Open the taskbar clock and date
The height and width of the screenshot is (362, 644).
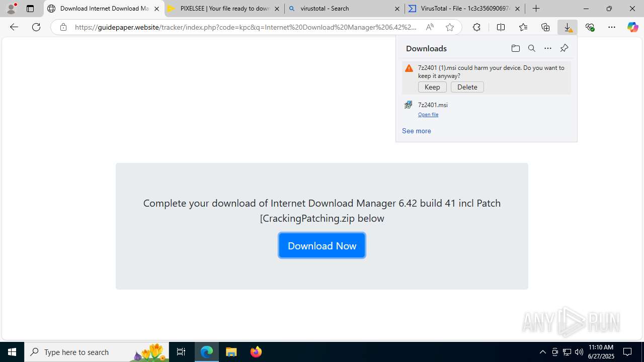click(x=601, y=352)
